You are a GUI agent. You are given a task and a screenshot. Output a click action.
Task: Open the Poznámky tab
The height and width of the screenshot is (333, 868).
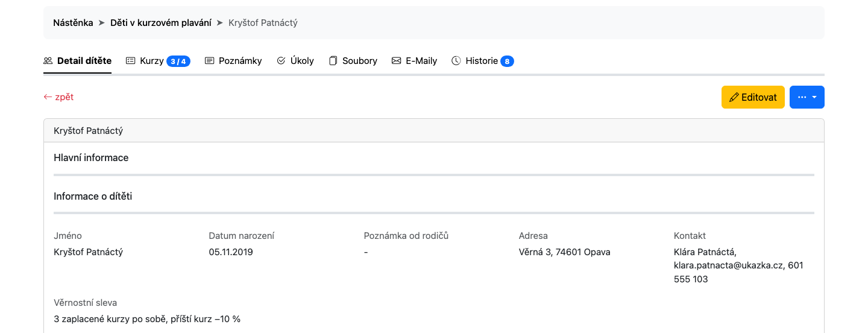233,61
